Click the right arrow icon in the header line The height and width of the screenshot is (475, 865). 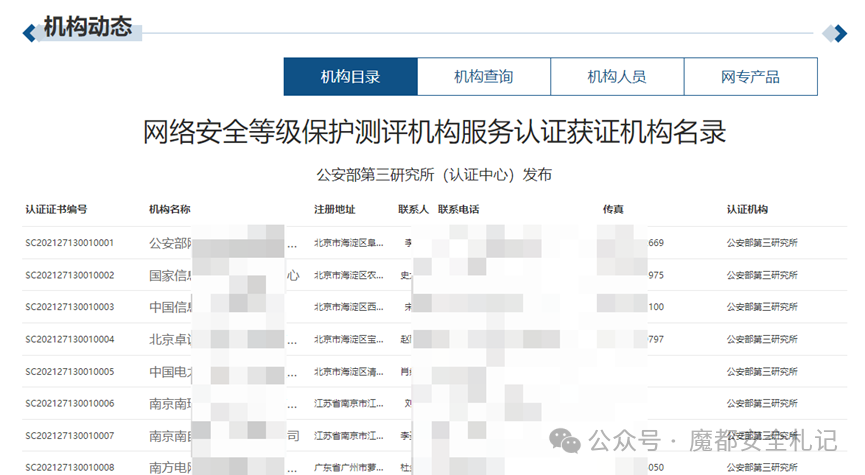pos(840,33)
